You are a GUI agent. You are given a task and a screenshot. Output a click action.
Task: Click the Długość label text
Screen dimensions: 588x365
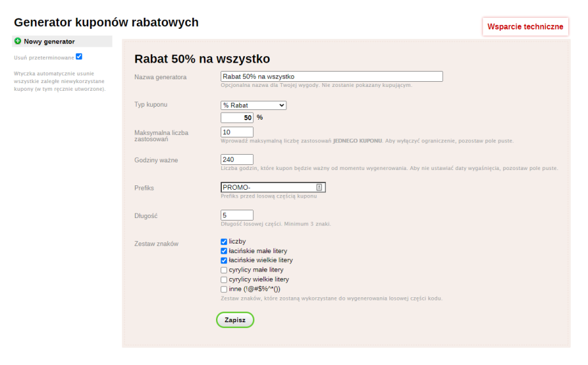tap(146, 216)
